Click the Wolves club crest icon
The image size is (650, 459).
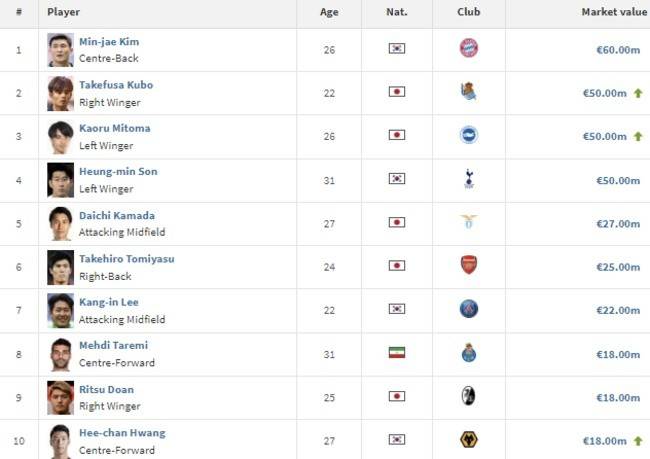pyautogui.click(x=469, y=440)
